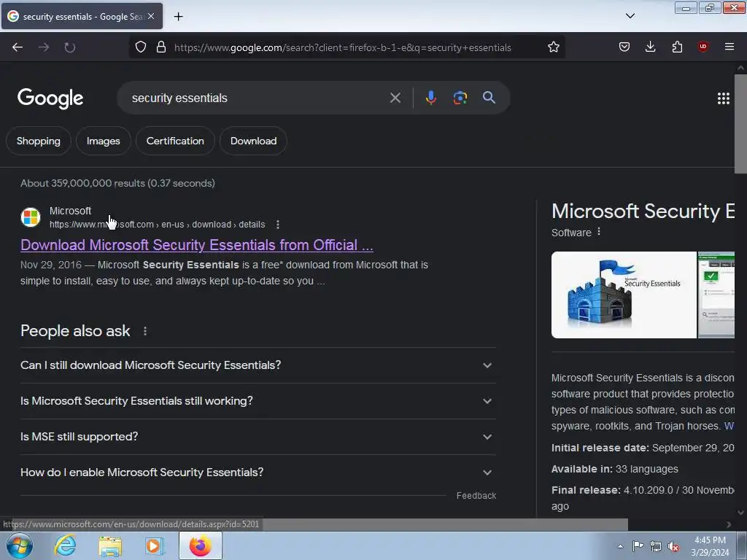Close the security essentials tab
Image resolution: width=747 pixels, height=560 pixels.
point(151,16)
